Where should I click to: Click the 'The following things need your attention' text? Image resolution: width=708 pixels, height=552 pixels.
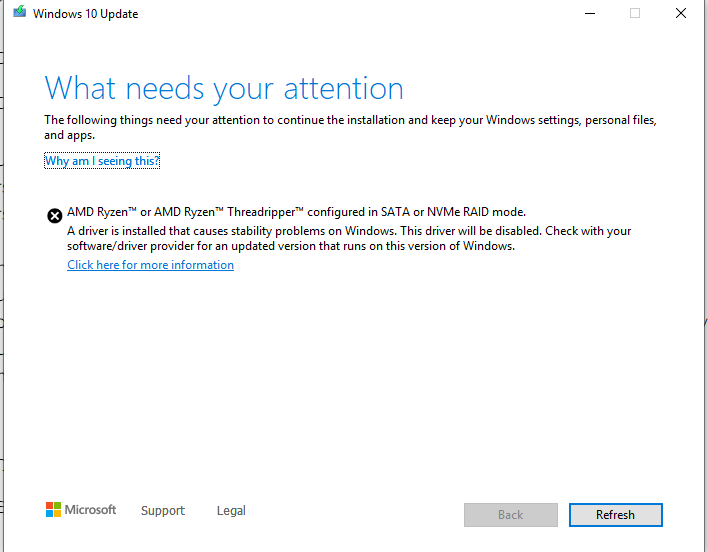(350, 127)
